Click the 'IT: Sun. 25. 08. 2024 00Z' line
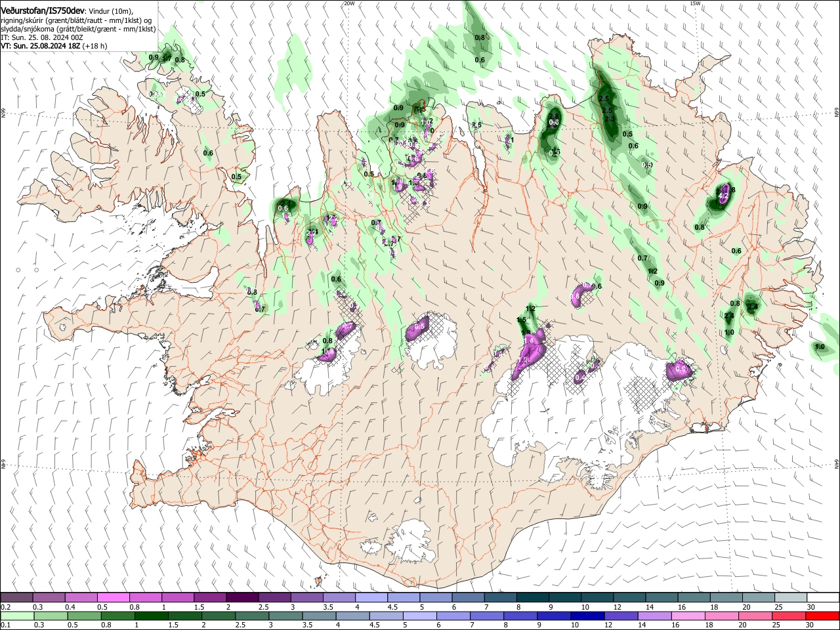This screenshot has width=840, height=630. 42,37
